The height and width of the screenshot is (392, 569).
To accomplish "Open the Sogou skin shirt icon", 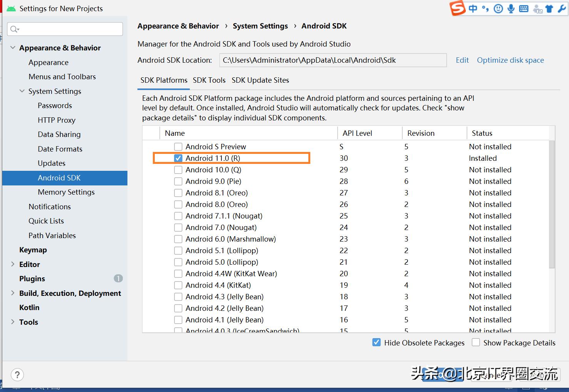I will 549,8.
